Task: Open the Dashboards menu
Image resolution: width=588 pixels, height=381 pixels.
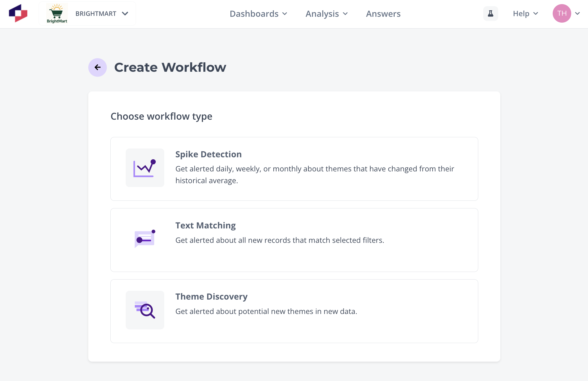Action: (258, 14)
